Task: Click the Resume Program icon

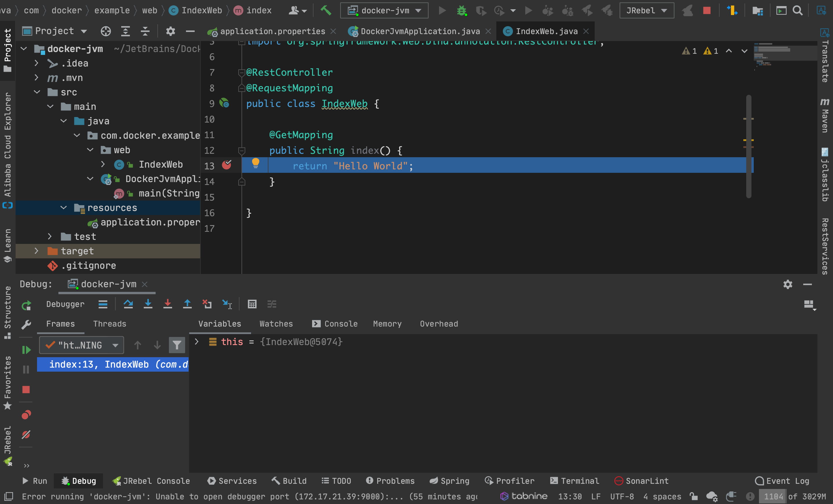Action: click(x=26, y=350)
